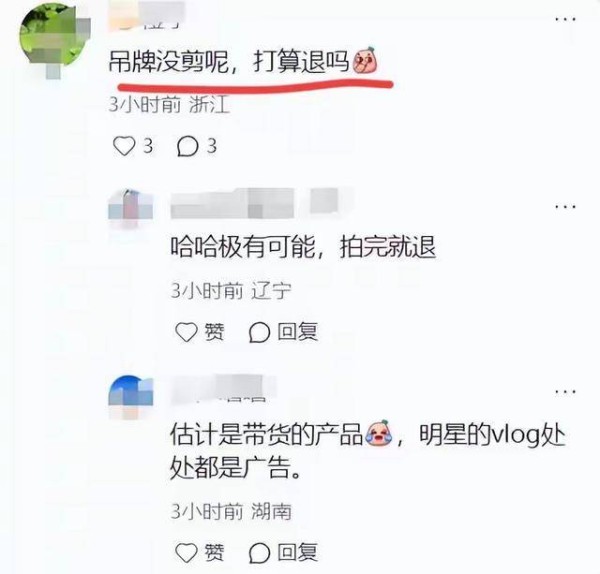Image resolution: width=600 pixels, height=574 pixels.
Task: Tap the blurred username of the Hunan replier
Action: pos(224,388)
